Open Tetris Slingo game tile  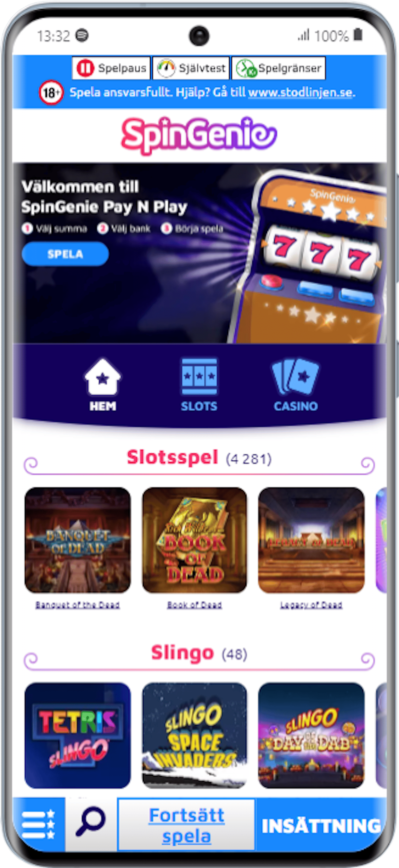[x=78, y=735]
